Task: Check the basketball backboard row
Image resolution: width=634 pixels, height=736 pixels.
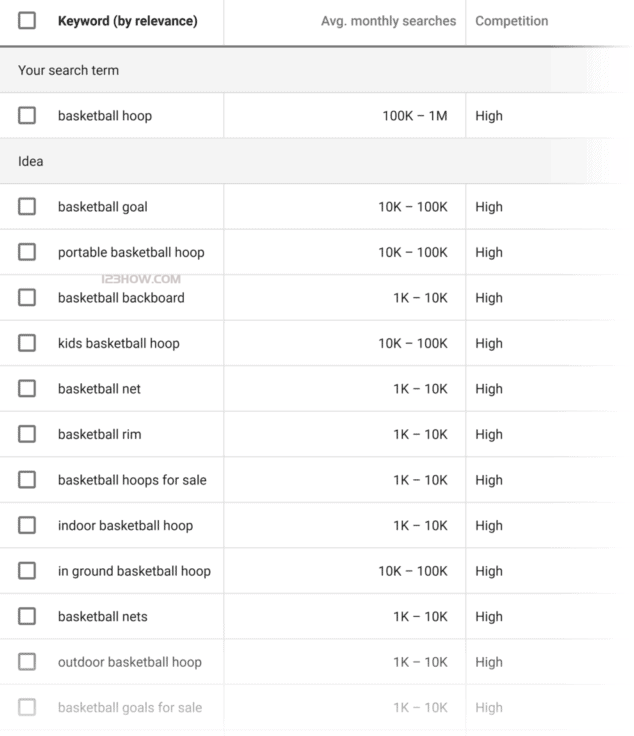Action: click(x=27, y=298)
